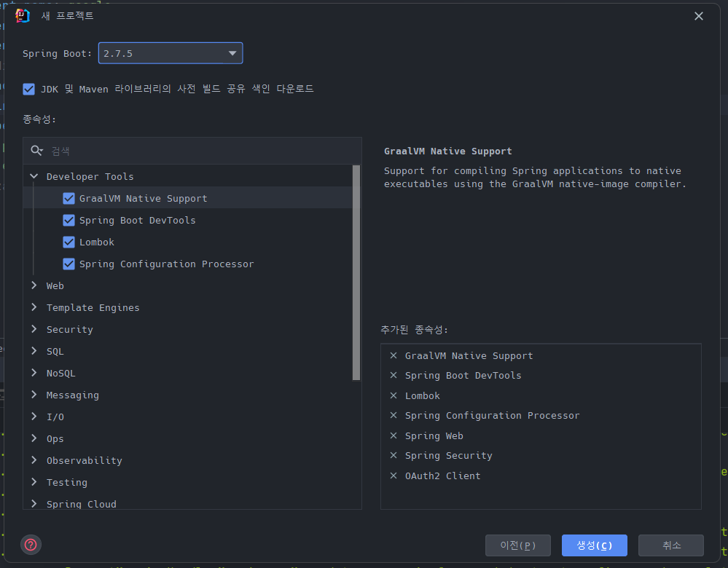Image resolution: width=728 pixels, height=568 pixels.
Task: Expand the Testing category
Action: click(x=34, y=481)
